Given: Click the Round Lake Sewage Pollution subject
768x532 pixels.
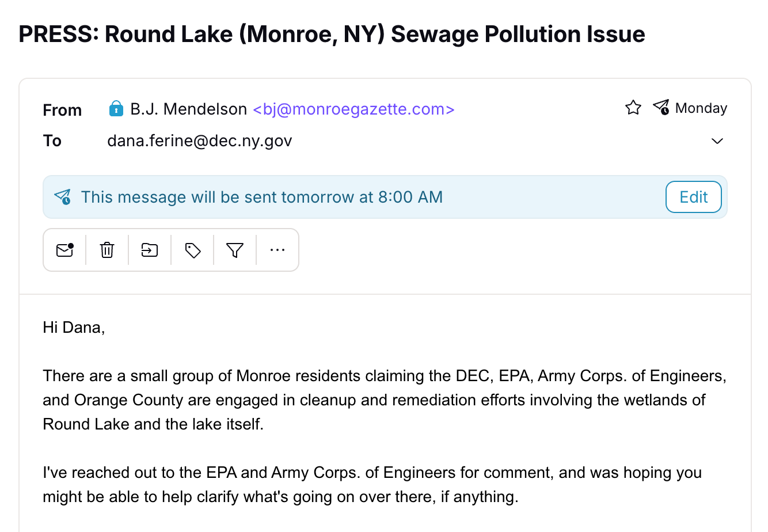Looking at the screenshot, I should pyautogui.click(x=332, y=34).
